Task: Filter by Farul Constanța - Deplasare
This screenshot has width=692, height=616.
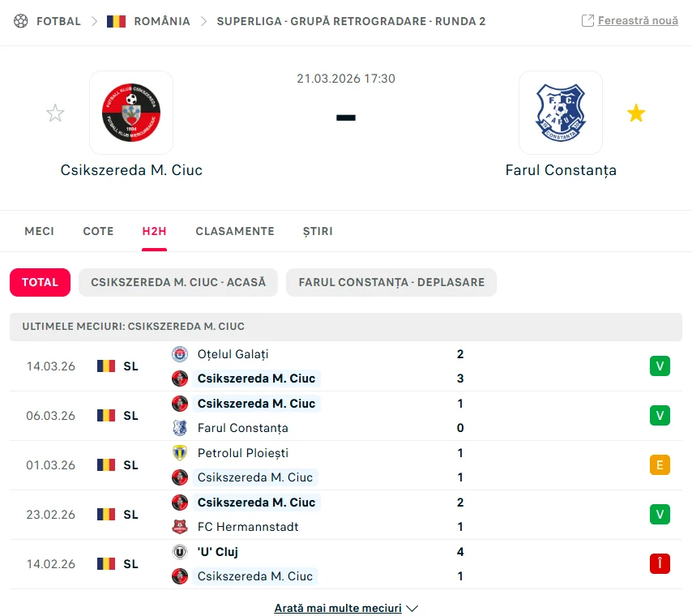Action: click(391, 283)
